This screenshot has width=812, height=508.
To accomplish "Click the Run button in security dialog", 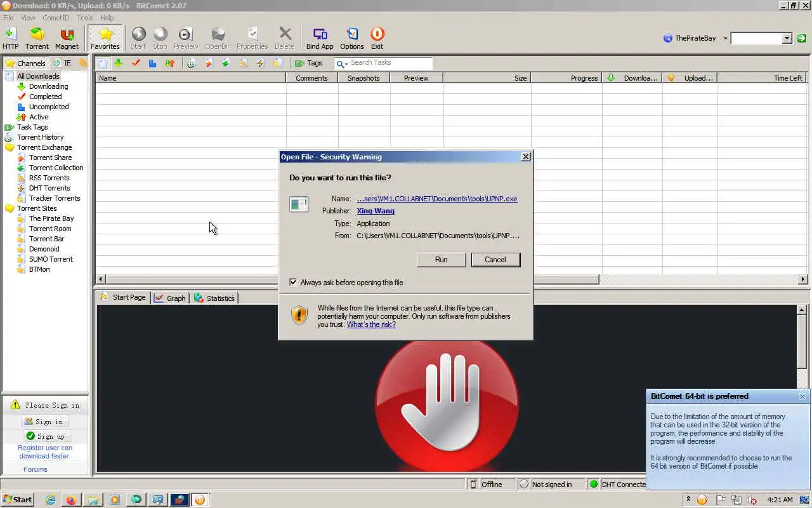I will (x=441, y=260).
